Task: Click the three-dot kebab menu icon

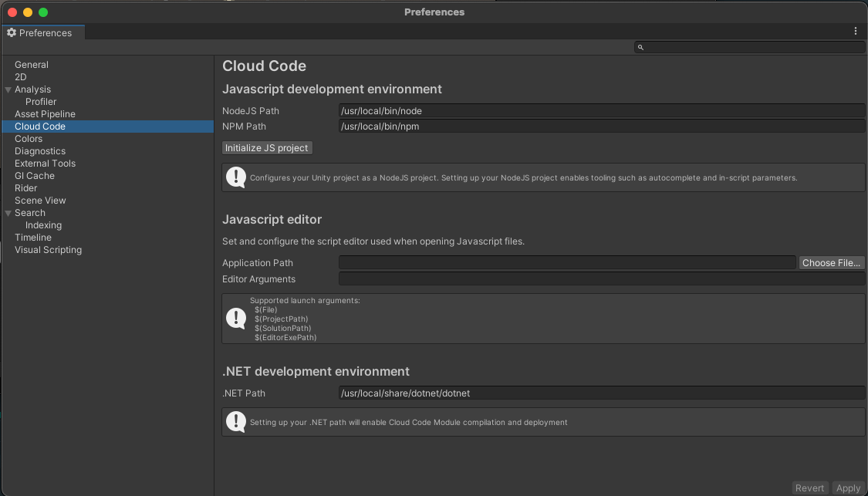Action: tap(856, 32)
